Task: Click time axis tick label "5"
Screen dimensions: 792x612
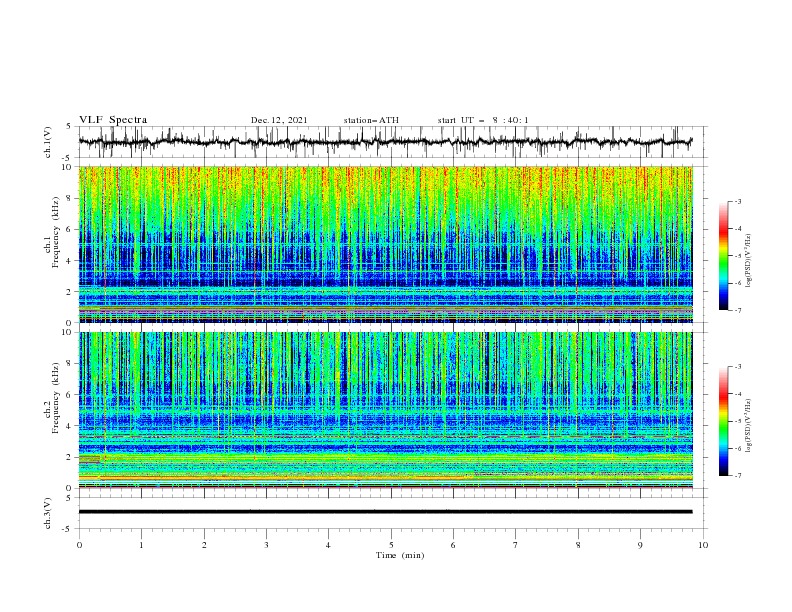Action: (x=391, y=545)
